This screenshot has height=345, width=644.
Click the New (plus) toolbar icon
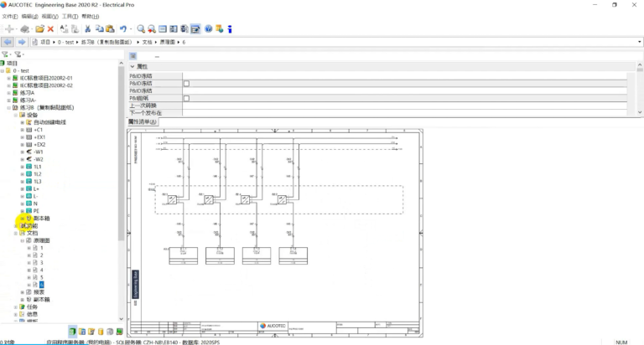[x=9, y=29]
